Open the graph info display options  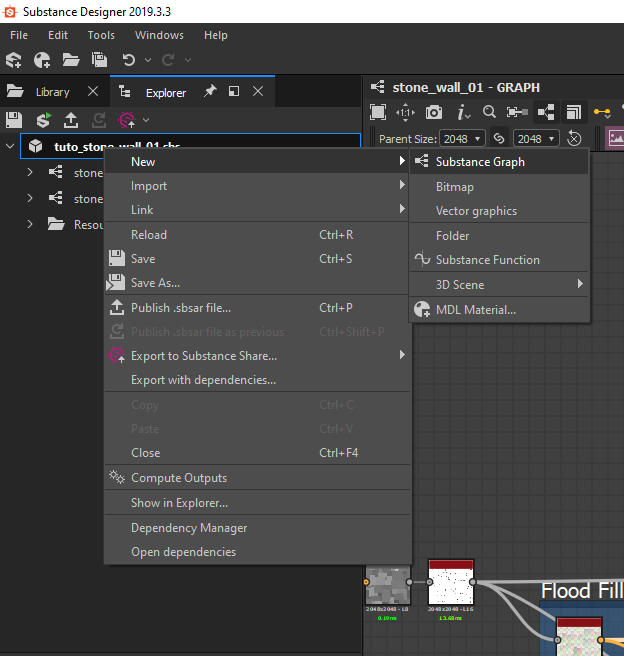[x=463, y=112]
